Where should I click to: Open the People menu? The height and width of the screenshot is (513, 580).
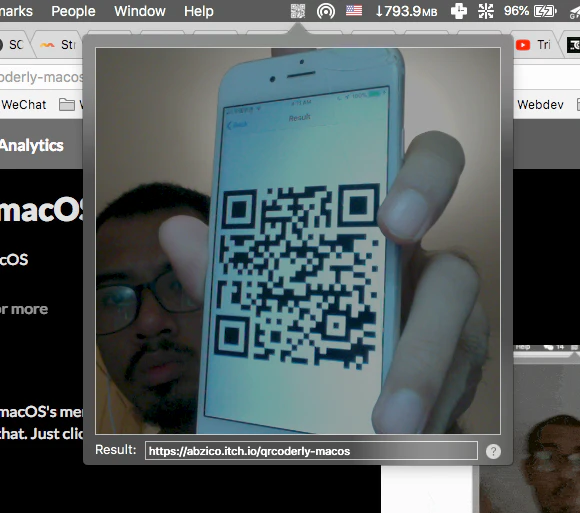[73, 11]
